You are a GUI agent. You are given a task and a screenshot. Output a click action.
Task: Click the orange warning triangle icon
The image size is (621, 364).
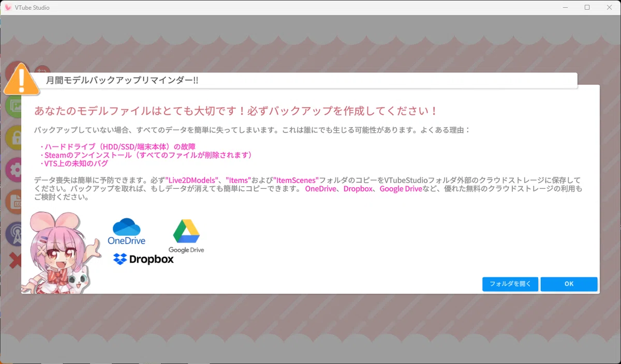coord(21,79)
